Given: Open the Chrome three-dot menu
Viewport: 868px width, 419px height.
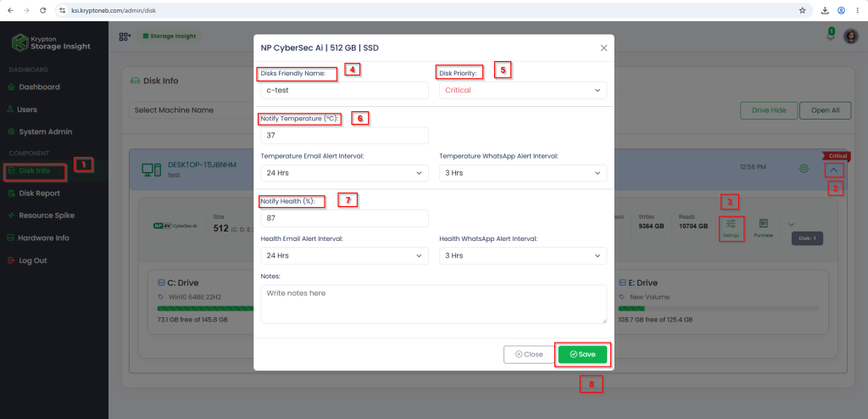Looking at the screenshot, I should (858, 10).
